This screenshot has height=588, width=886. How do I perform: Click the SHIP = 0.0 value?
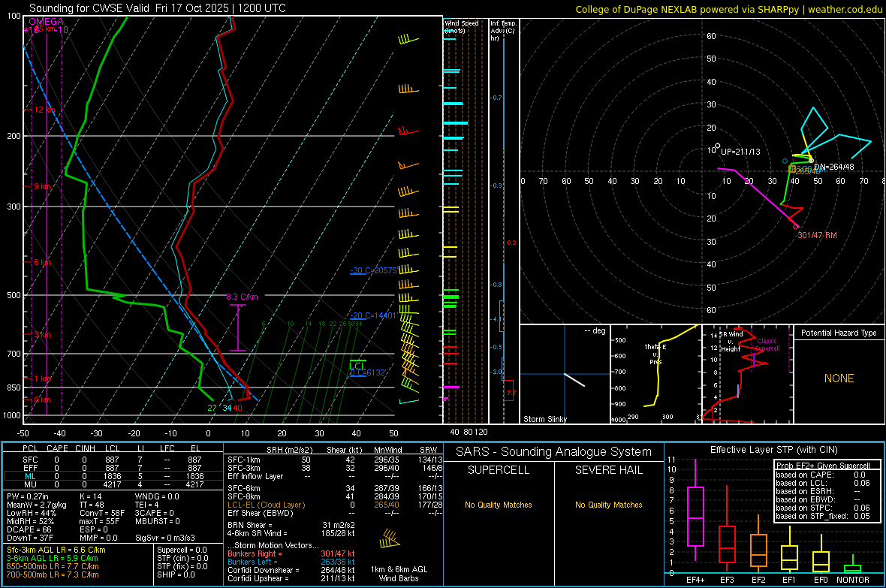[x=176, y=574]
